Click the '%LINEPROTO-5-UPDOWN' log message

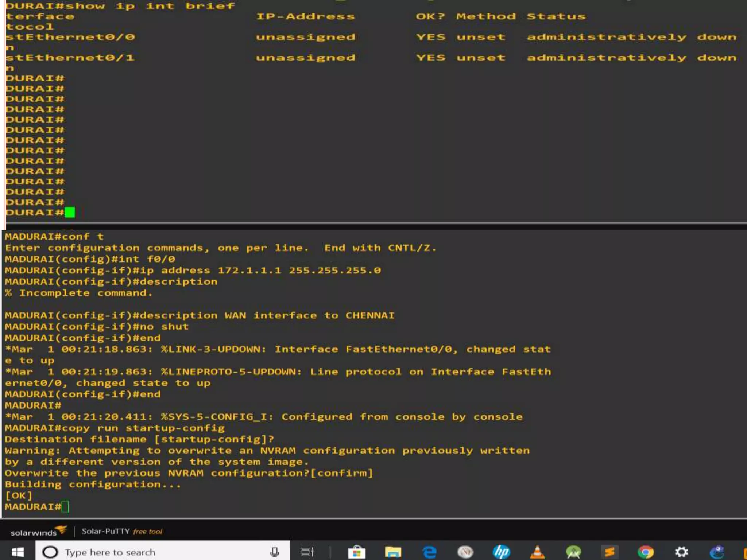[278, 377]
